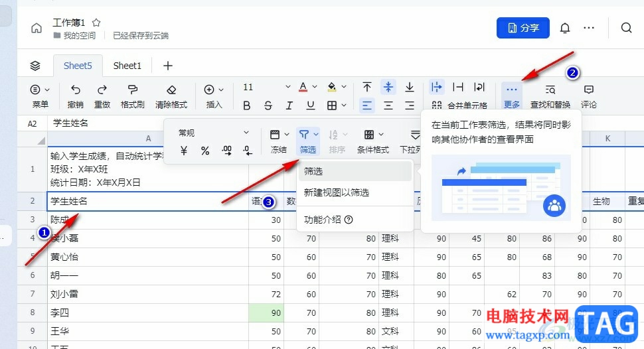Image resolution: width=644 pixels, height=349 pixels.
Task: Click the select-all corner triangle
Action: [40, 141]
